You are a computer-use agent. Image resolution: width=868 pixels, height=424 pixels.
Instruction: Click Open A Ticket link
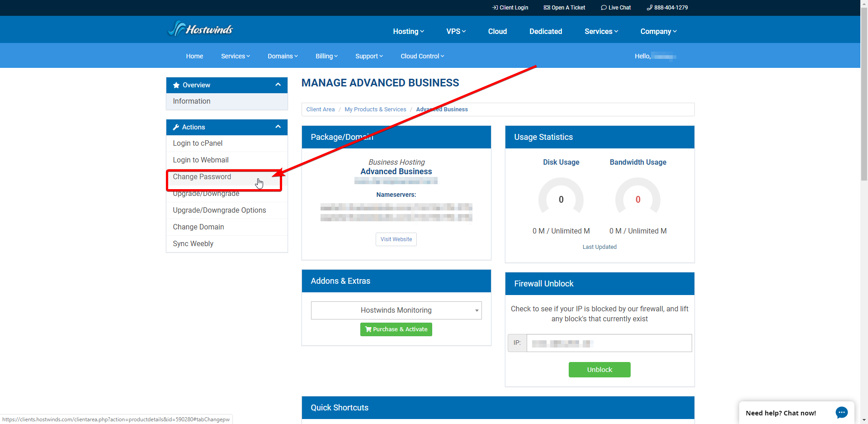[564, 8]
